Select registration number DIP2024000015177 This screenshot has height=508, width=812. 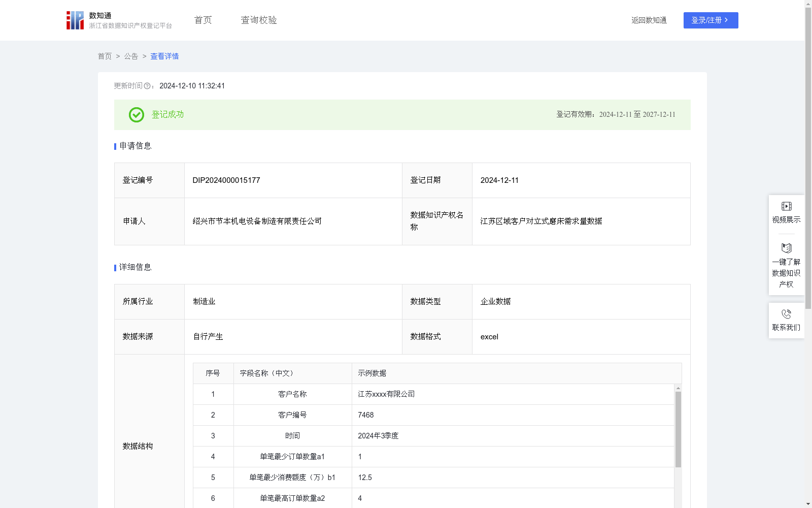(x=226, y=180)
